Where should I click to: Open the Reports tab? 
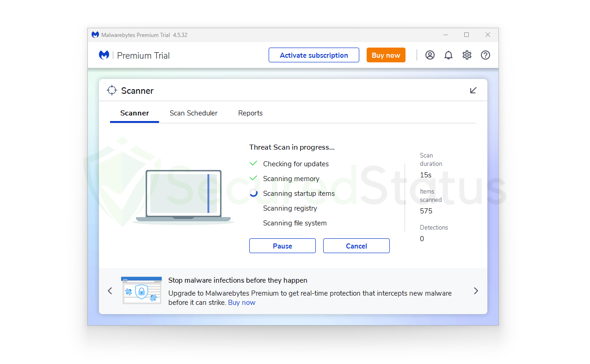[x=250, y=113]
